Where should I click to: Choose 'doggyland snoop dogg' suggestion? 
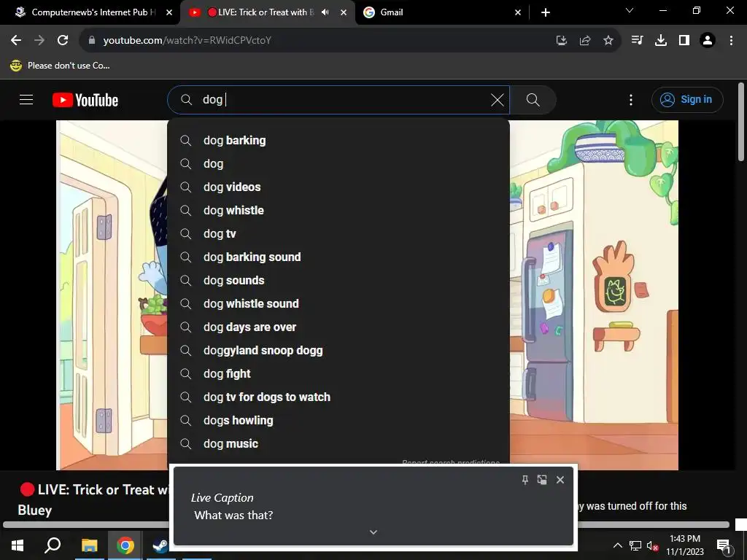click(338, 351)
